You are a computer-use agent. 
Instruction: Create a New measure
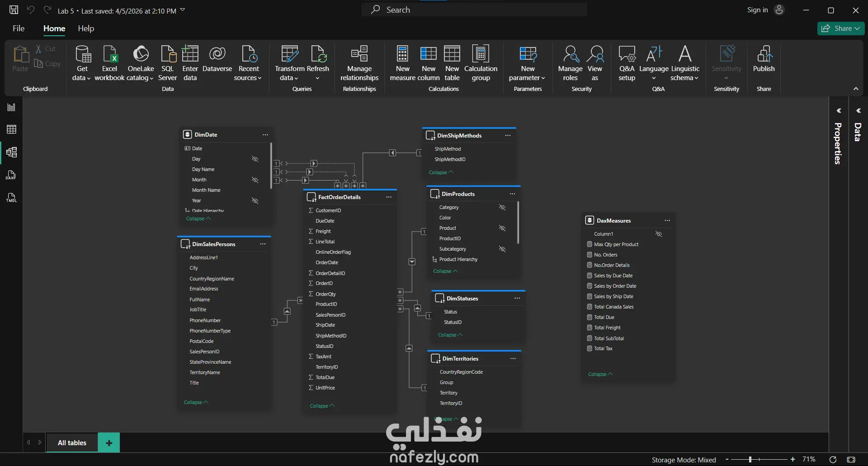402,63
